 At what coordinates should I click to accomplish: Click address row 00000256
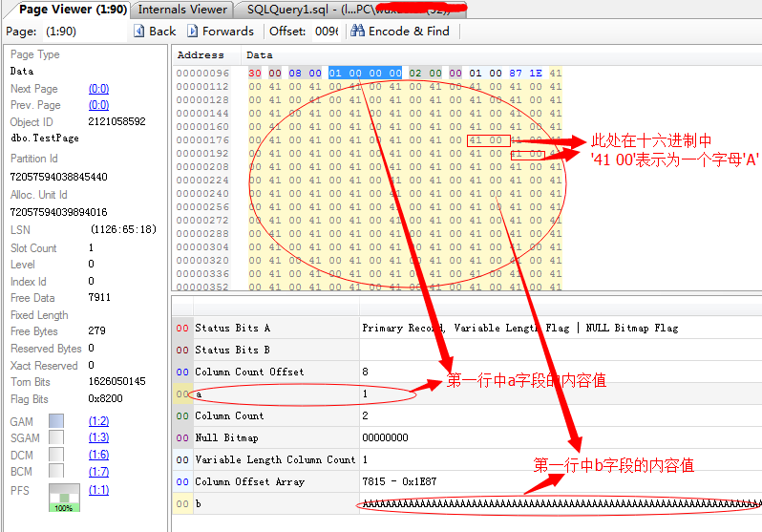202,207
